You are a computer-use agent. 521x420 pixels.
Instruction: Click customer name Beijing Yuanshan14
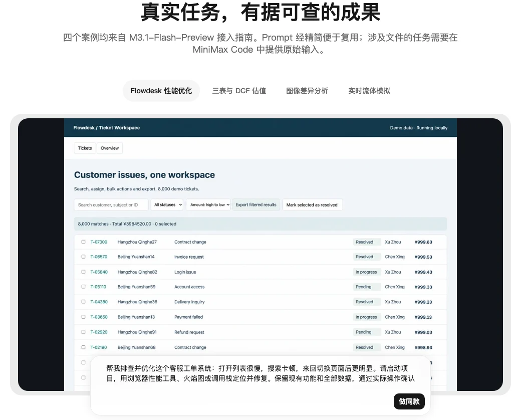pos(136,257)
